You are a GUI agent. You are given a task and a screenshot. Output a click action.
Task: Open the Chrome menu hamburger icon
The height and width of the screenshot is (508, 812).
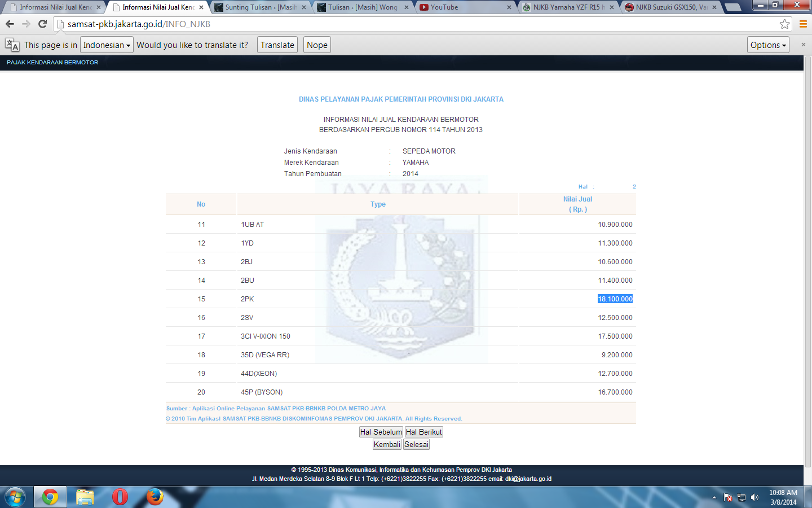click(x=803, y=24)
